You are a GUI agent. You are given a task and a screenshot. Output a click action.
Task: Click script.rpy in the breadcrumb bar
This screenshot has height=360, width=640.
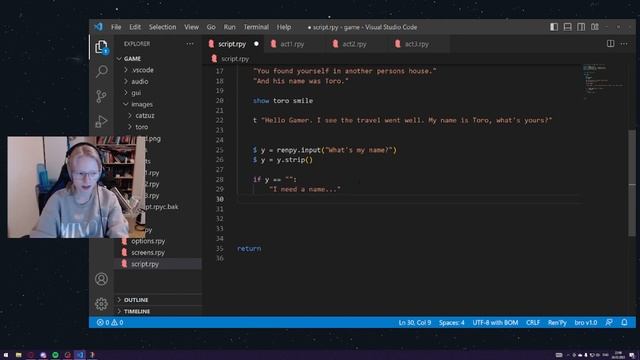tap(235, 59)
